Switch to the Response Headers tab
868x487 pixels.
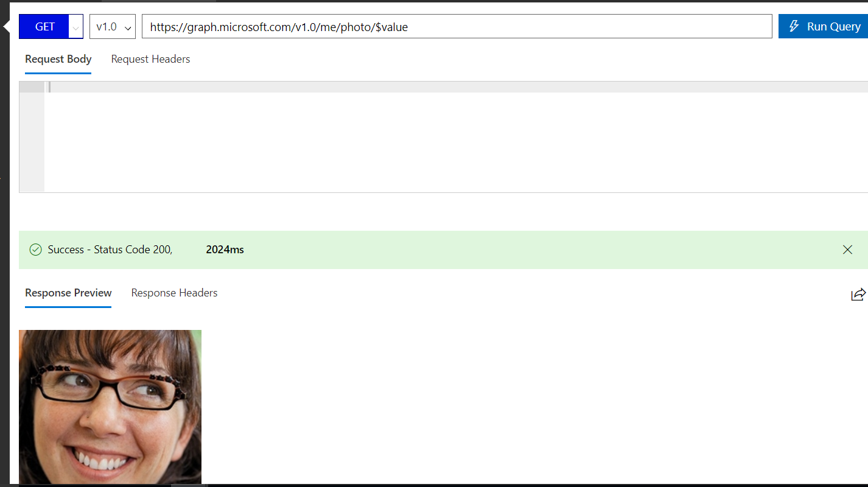pyautogui.click(x=174, y=293)
